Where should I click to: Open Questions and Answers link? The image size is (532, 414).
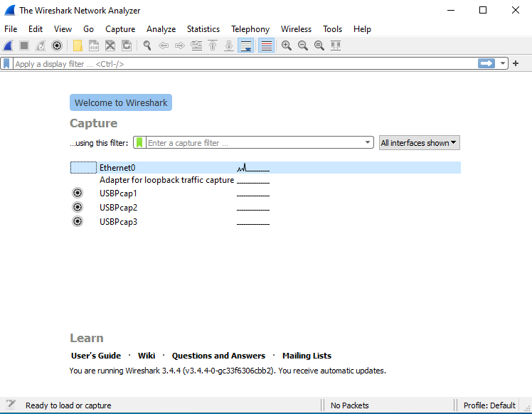[x=218, y=356]
